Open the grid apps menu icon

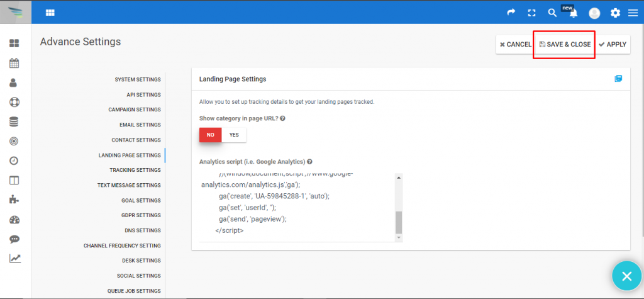point(50,13)
